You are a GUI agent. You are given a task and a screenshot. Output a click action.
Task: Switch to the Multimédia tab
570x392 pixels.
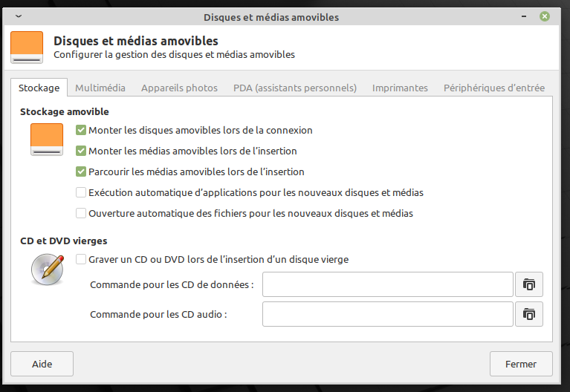pyautogui.click(x=100, y=88)
